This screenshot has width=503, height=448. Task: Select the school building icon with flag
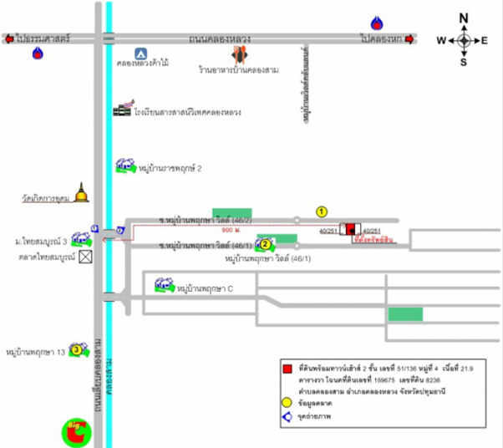click(123, 109)
